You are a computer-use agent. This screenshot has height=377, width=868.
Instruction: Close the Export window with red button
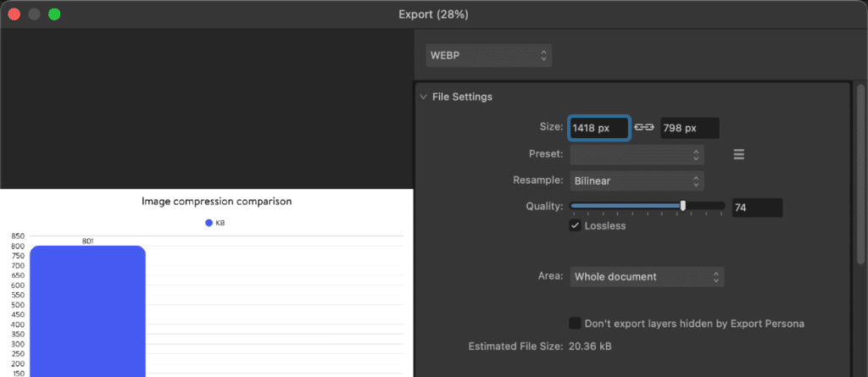[14, 14]
